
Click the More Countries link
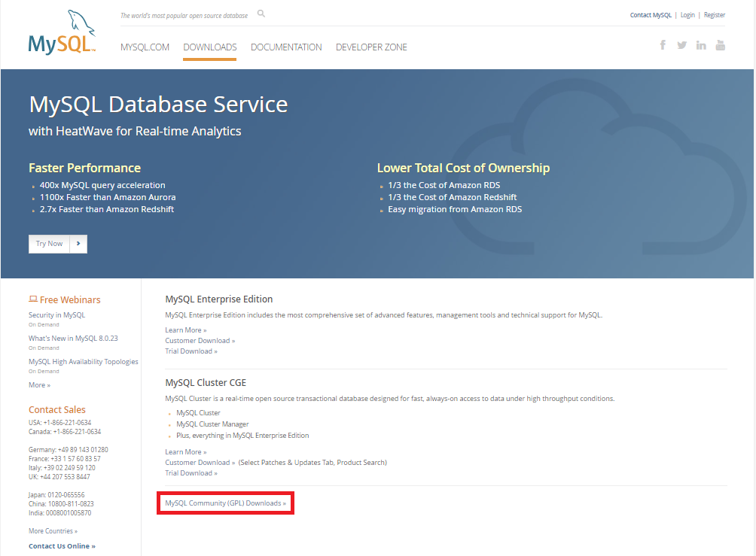tap(53, 531)
